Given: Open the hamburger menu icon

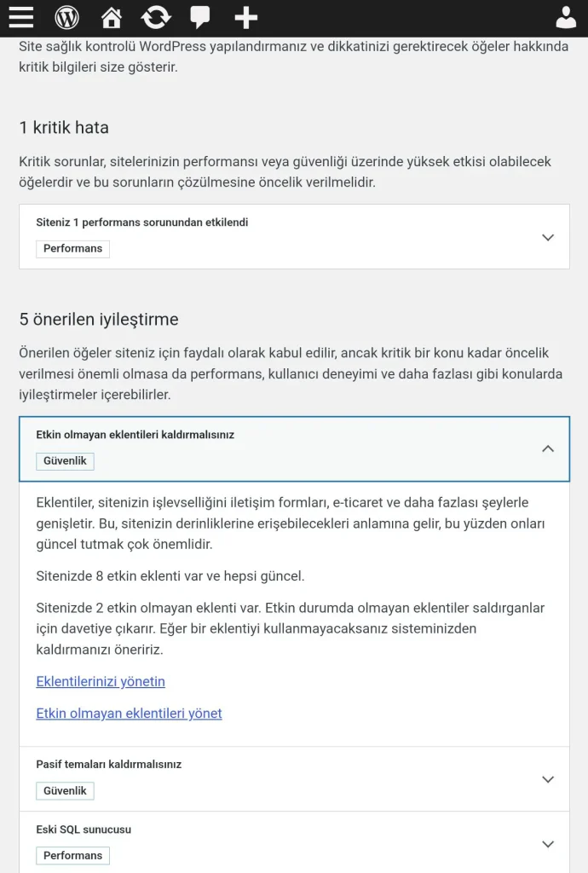Looking at the screenshot, I should (21, 17).
